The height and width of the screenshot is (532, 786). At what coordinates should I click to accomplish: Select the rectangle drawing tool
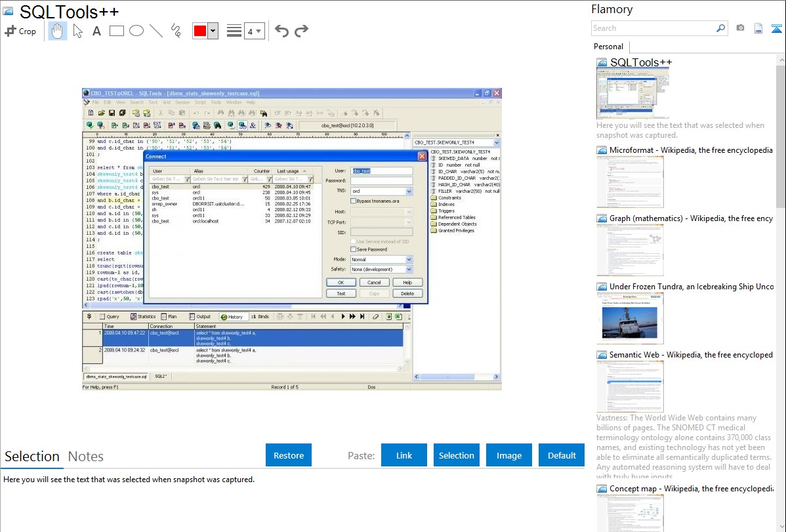[116, 31]
